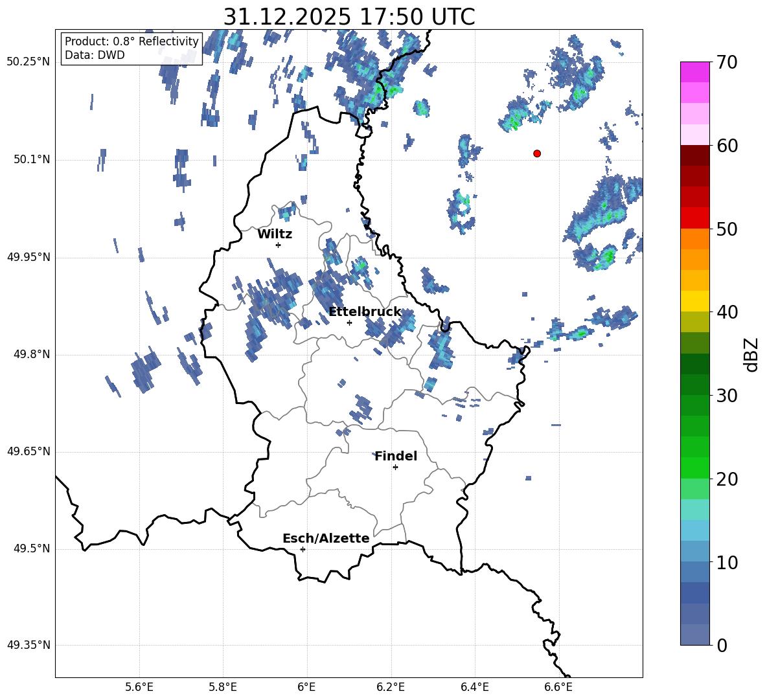Click the title 31.12.2025 17:50 UTC
Screen dimensions: 767x700
pos(349,17)
